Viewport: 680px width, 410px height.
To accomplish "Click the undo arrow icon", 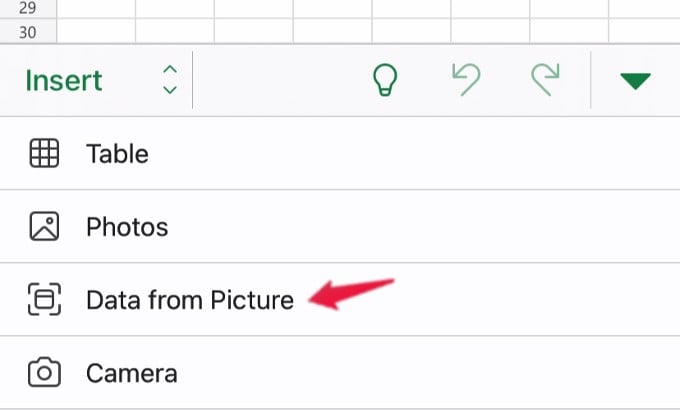I will pyautogui.click(x=466, y=79).
